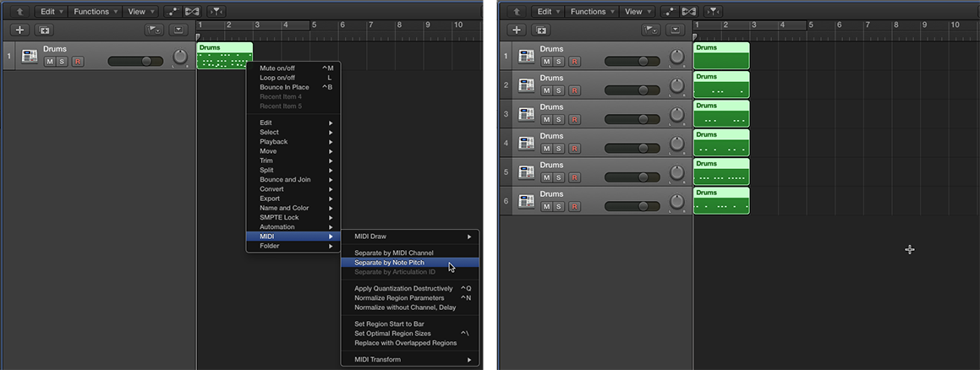This screenshot has width=980, height=370.
Task: Toggle the automation icon in the six-track window toolbar
Action: pos(668,12)
